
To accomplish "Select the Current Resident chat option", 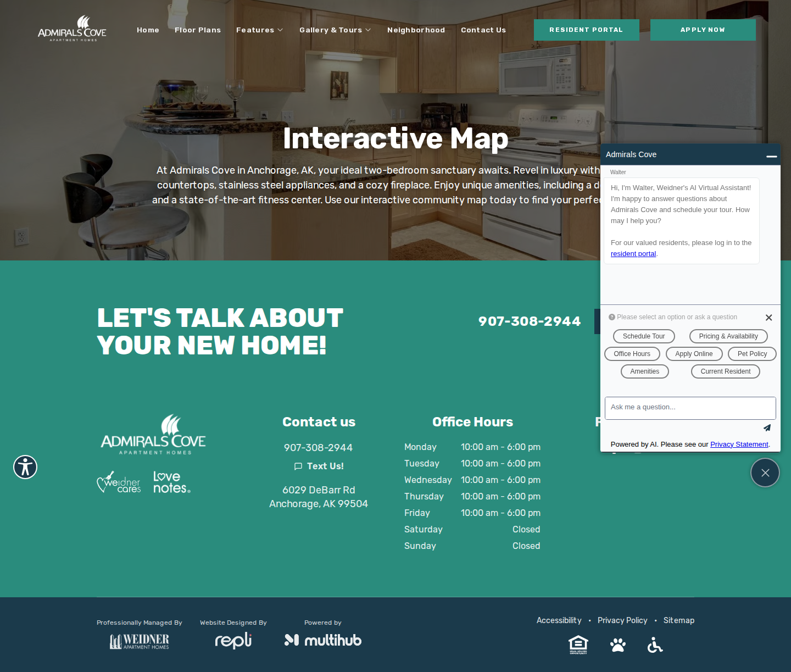I will (726, 371).
